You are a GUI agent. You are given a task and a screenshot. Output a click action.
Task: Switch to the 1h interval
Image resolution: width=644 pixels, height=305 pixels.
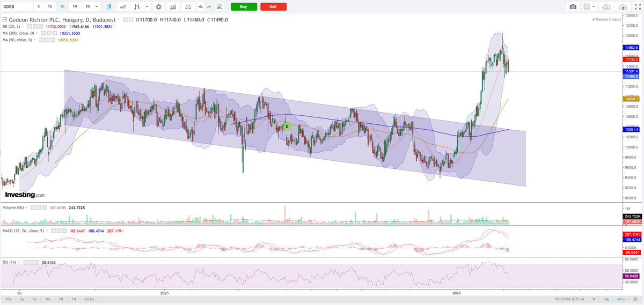50,6
